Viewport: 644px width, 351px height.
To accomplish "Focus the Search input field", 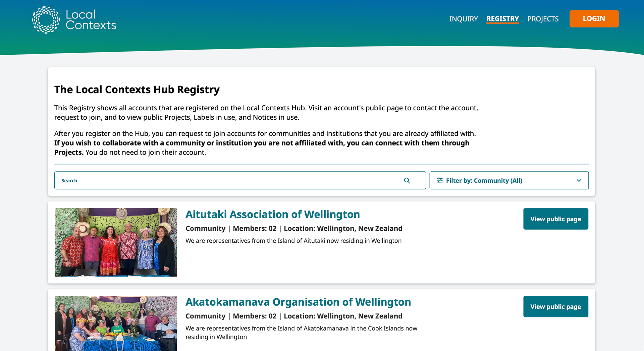I will tap(240, 181).
